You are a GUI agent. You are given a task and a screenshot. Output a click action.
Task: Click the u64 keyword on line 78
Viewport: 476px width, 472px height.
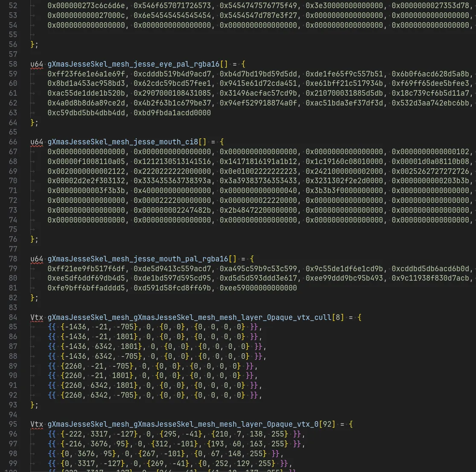tap(37, 259)
